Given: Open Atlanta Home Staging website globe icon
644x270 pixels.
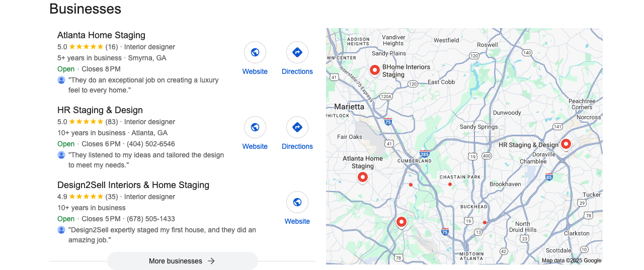Looking at the screenshot, I should click(255, 52).
